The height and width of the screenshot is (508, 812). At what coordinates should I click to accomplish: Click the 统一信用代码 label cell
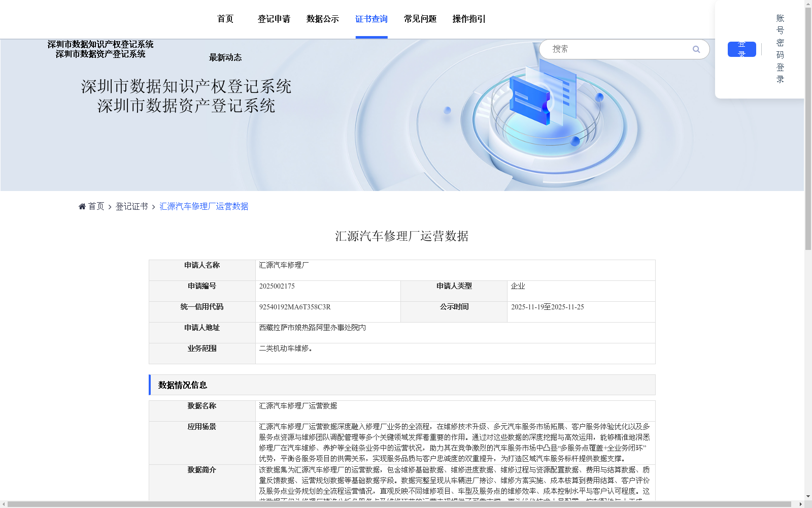pos(202,312)
